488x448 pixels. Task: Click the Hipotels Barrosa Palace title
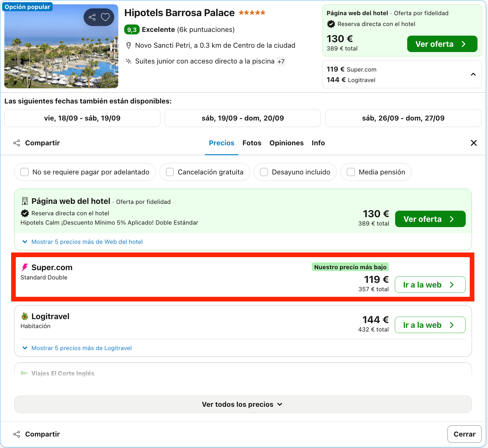(180, 13)
